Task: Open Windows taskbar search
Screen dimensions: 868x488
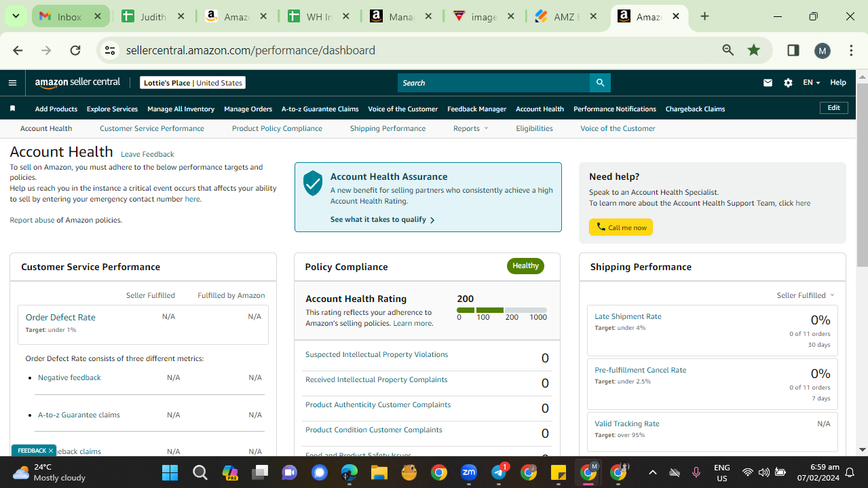Action: 200,472
